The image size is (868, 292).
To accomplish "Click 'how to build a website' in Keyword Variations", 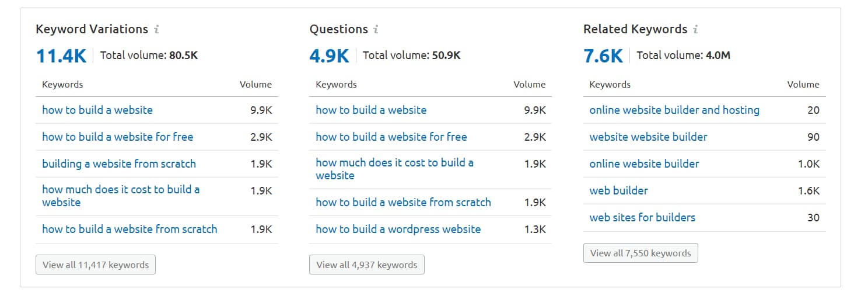I will [97, 110].
